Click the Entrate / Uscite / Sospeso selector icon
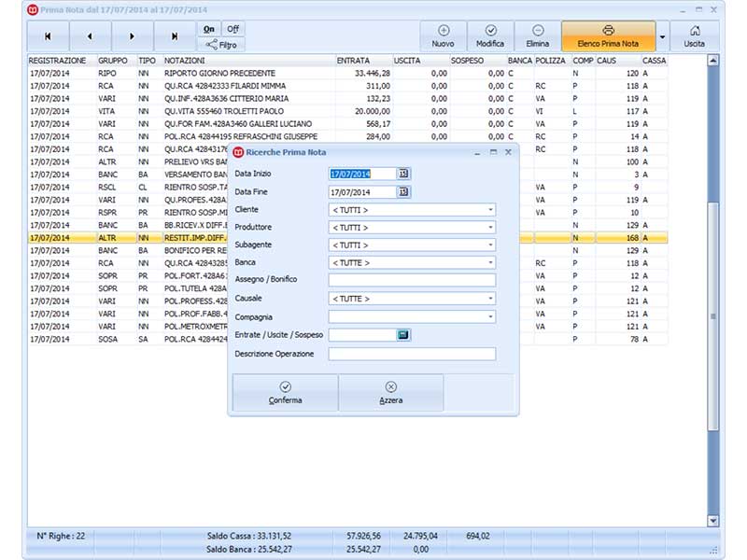 (x=403, y=335)
